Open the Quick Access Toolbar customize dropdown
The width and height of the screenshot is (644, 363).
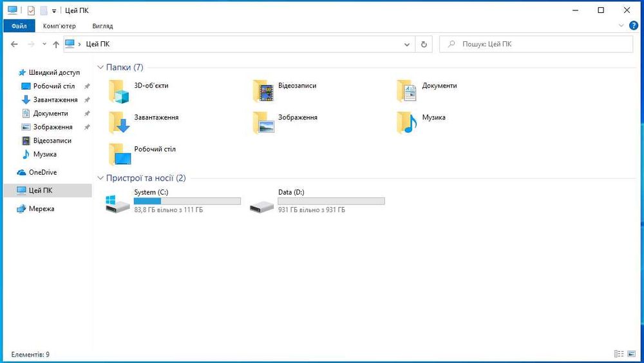click(x=54, y=11)
